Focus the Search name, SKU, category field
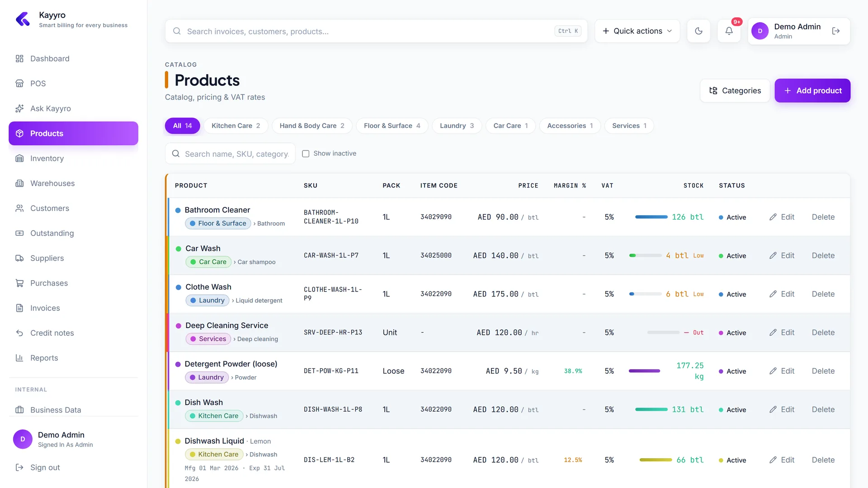The height and width of the screenshot is (488, 868). coord(230,154)
